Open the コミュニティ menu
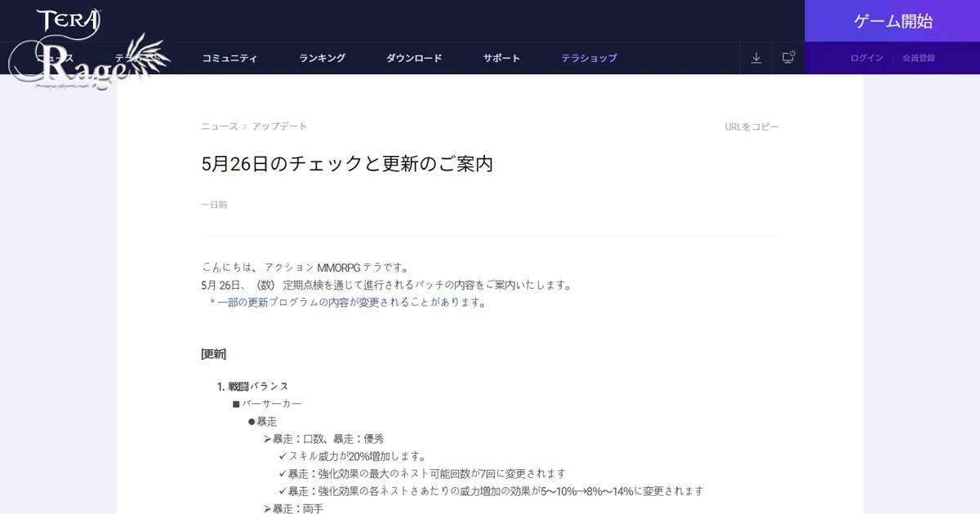Screen dimensions: 980x514 [x=230, y=58]
